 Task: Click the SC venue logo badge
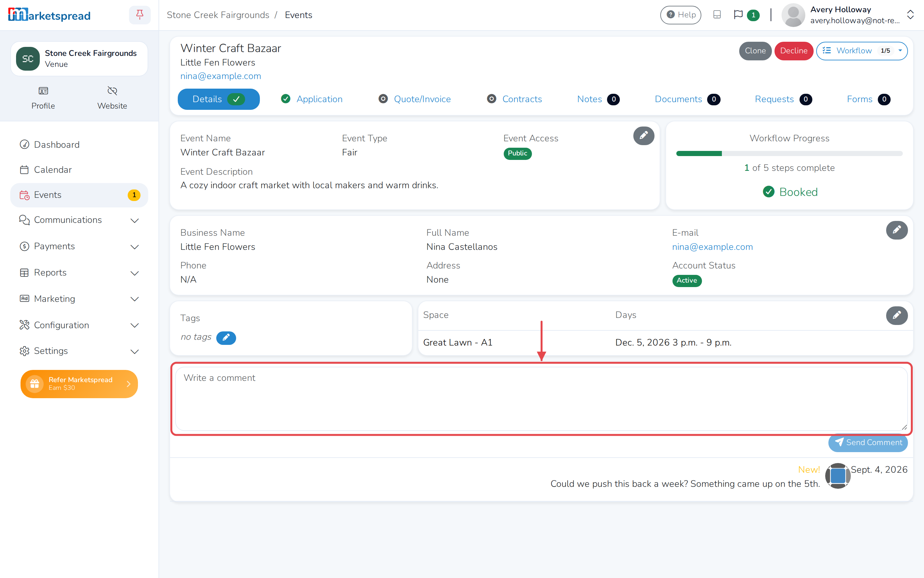[28, 59]
